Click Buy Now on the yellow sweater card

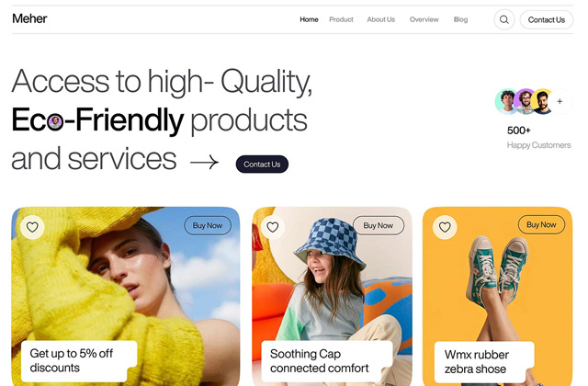point(208,225)
